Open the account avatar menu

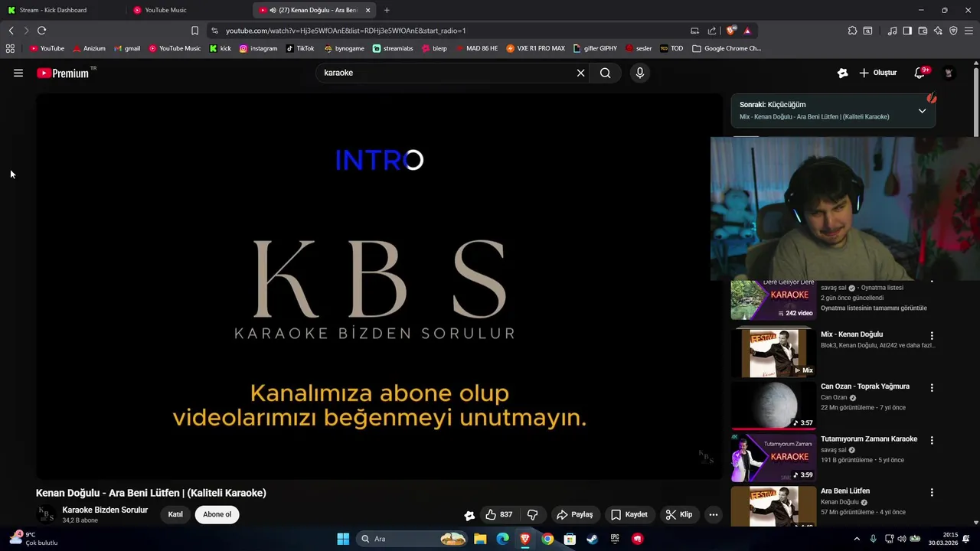949,73
